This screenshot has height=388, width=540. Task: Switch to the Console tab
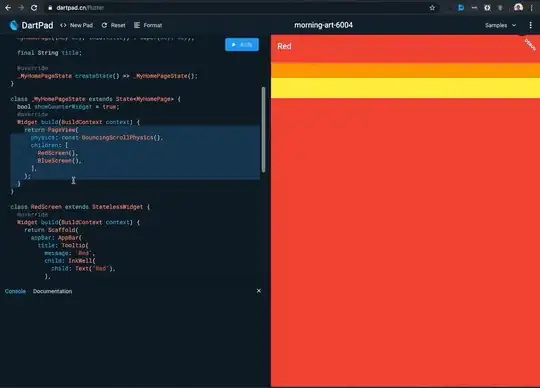[15, 291]
